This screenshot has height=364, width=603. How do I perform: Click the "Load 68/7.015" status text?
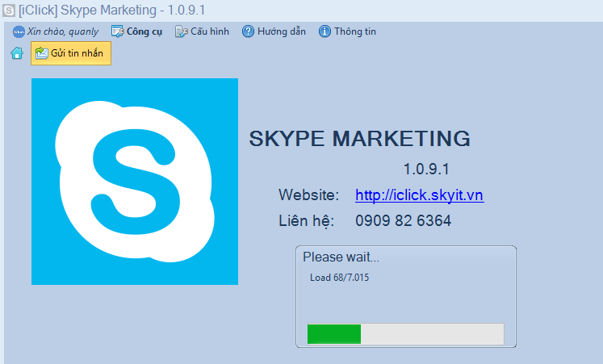coord(339,278)
